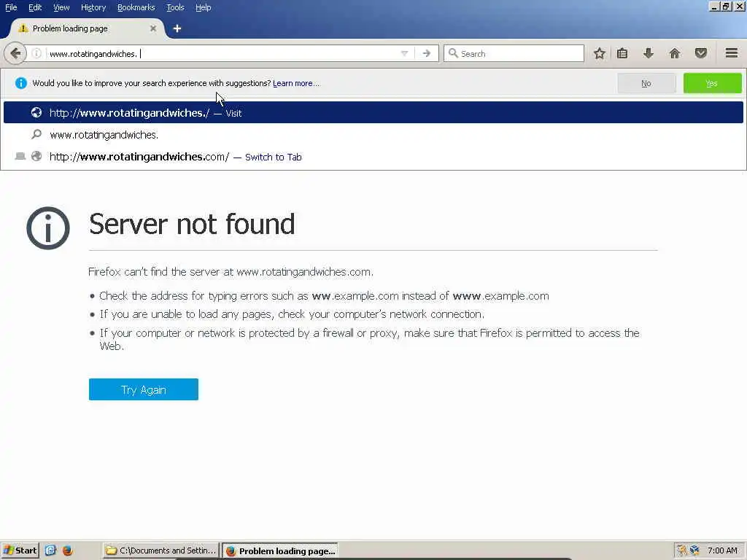Decline search suggestions with No button
The width and height of the screenshot is (747, 560).
pos(646,83)
